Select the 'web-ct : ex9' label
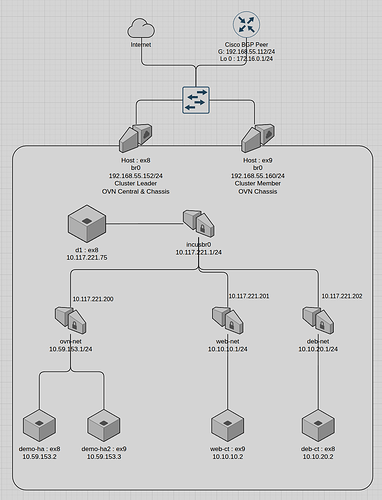This screenshot has width=382, height=500. (x=228, y=449)
